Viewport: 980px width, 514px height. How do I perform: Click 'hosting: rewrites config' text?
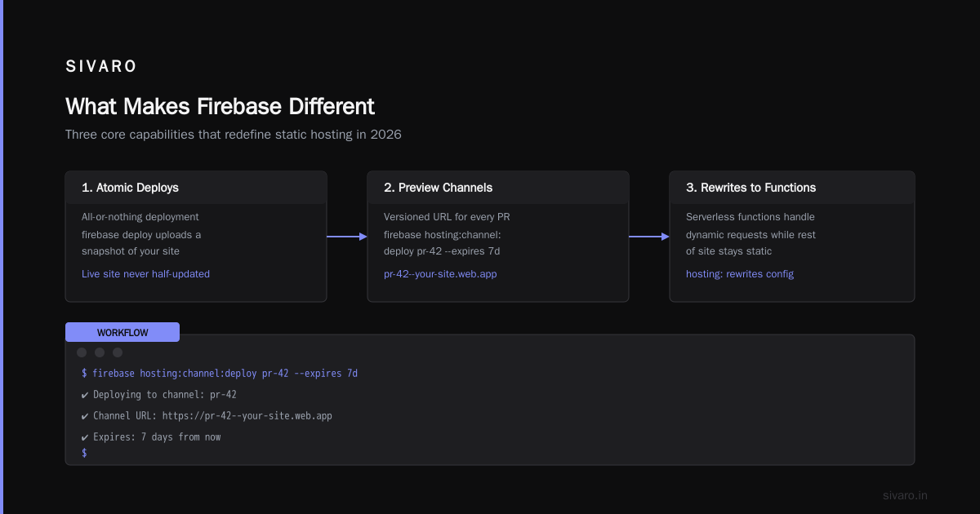click(740, 274)
